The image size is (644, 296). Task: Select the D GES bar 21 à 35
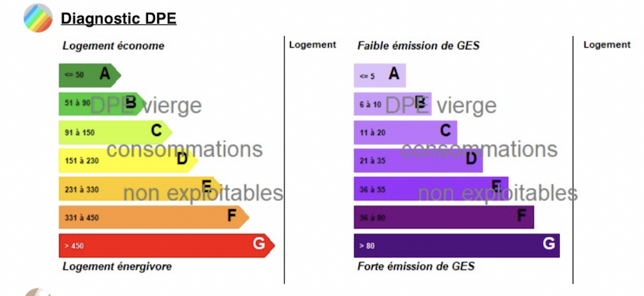(418, 160)
